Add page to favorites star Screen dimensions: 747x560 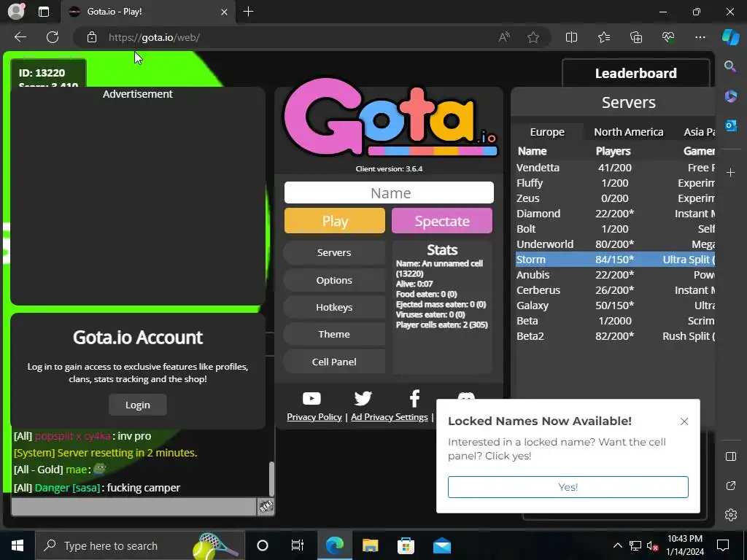[533, 37]
